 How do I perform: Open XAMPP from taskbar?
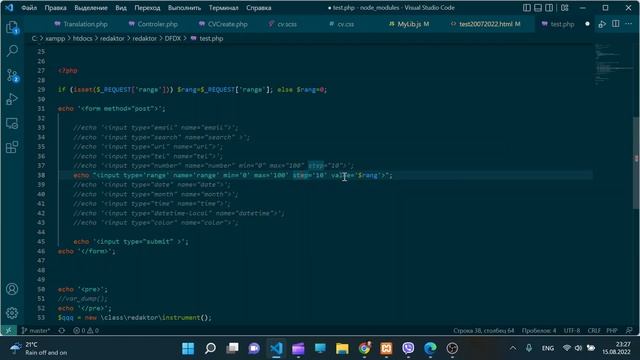[386, 348]
